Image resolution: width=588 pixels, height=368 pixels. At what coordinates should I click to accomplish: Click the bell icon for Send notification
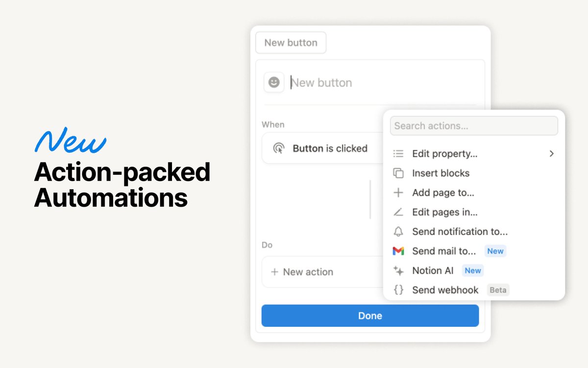[x=398, y=231]
